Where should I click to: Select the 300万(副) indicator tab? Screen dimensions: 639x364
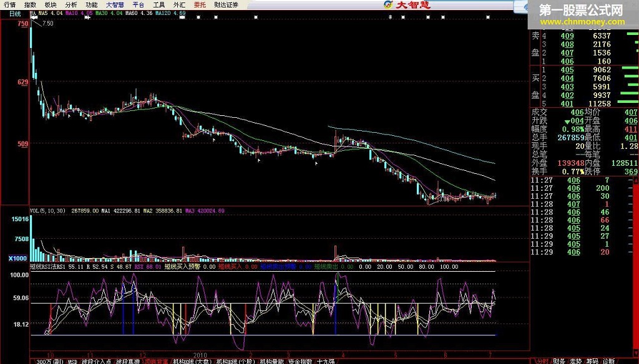tap(50, 361)
